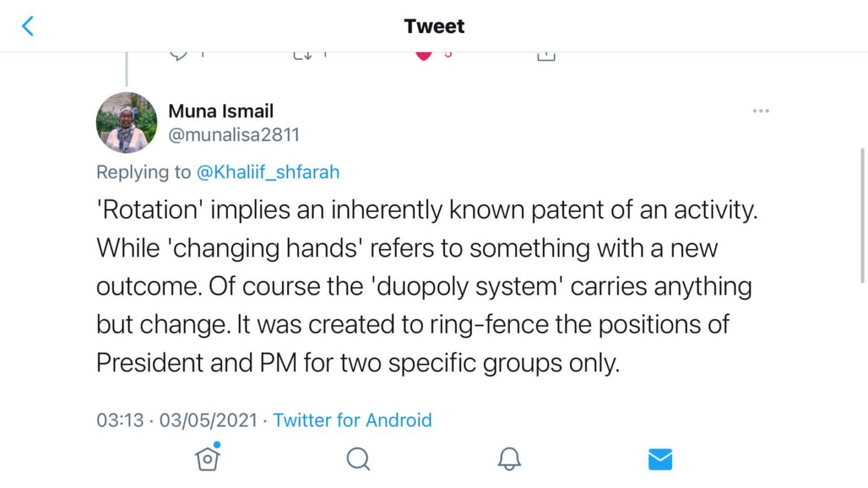Open Messages using the envelope icon

point(660,460)
